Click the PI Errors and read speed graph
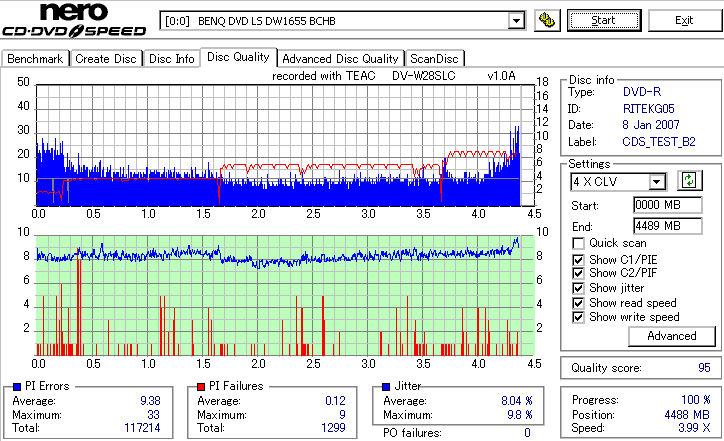This screenshot has width=724, height=441. point(285,145)
